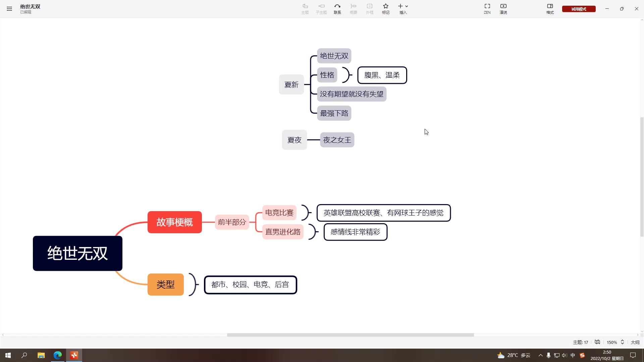Click the 都市、校园、电竞、后宫 summary box

[251, 285]
